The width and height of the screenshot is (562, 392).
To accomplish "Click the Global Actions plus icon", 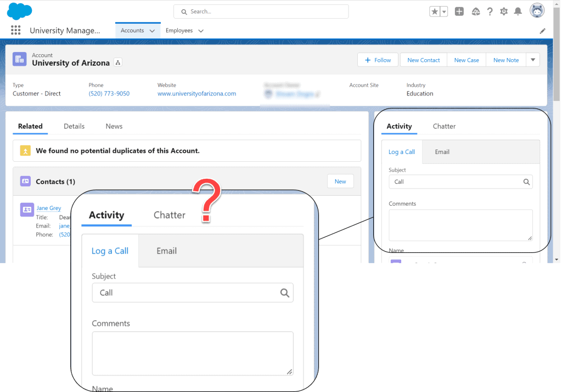I will (x=459, y=11).
